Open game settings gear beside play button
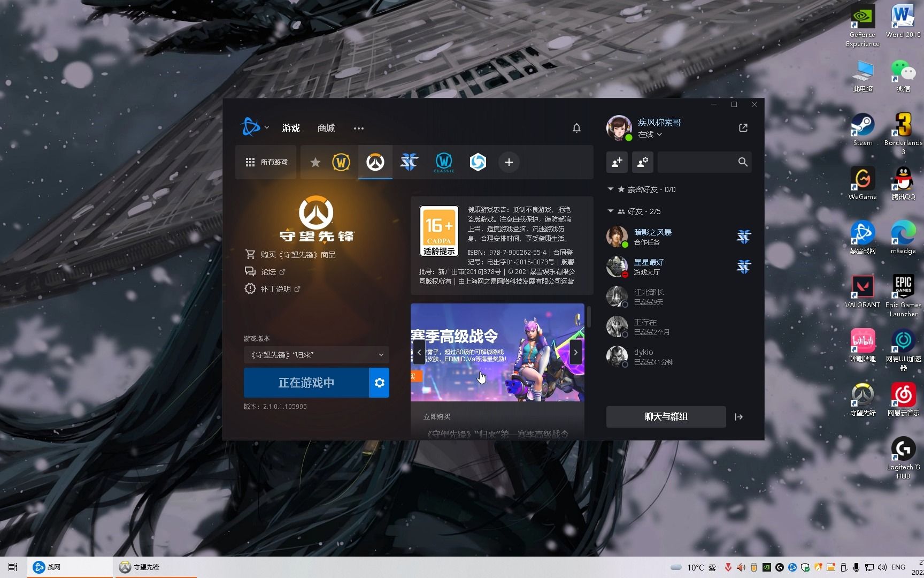924x578 pixels. [379, 382]
